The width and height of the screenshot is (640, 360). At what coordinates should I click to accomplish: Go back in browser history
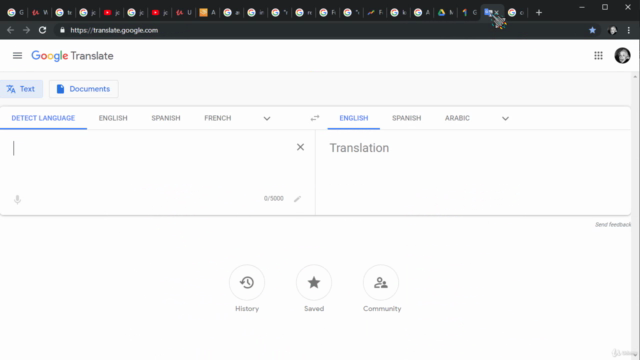coord(11,30)
